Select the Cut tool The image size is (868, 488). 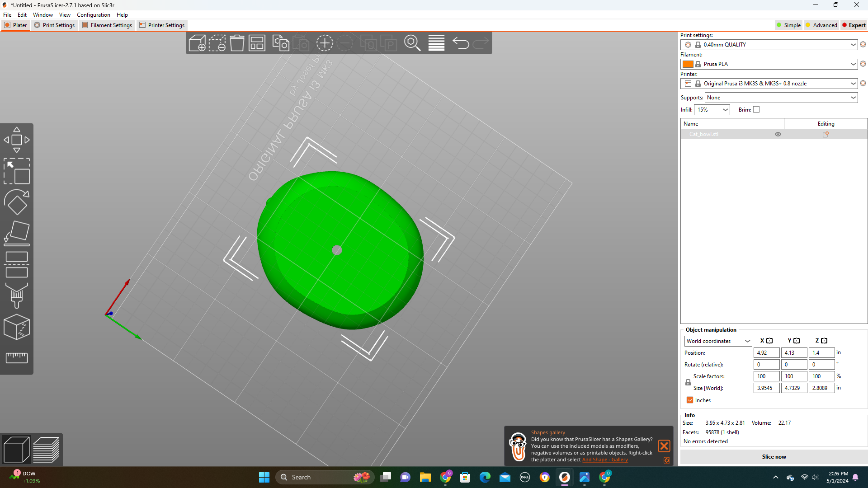click(x=17, y=264)
